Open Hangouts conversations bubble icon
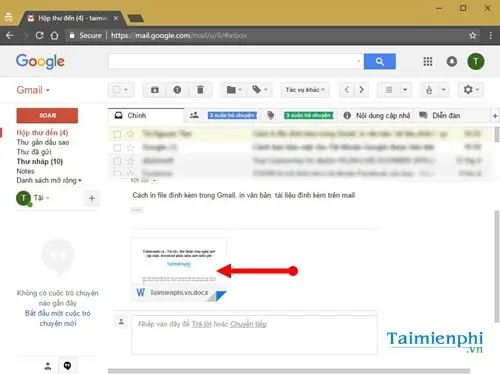The image size is (500, 374). (67, 366)
